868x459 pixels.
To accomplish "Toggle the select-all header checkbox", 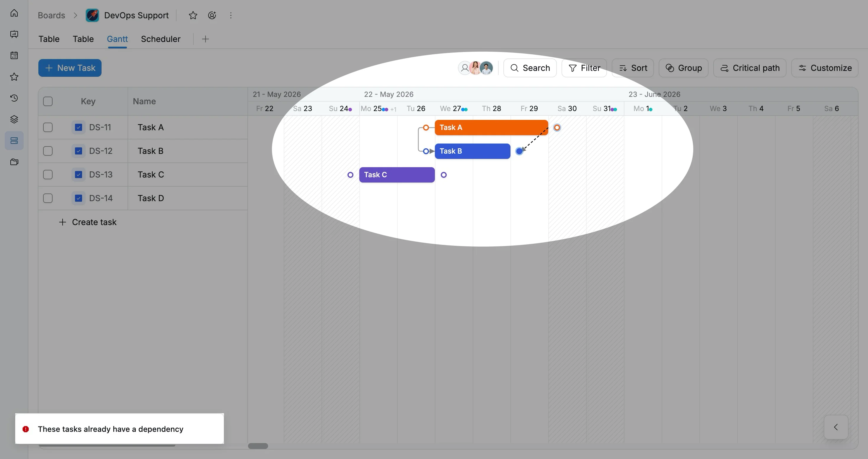I will click(48, 101).
